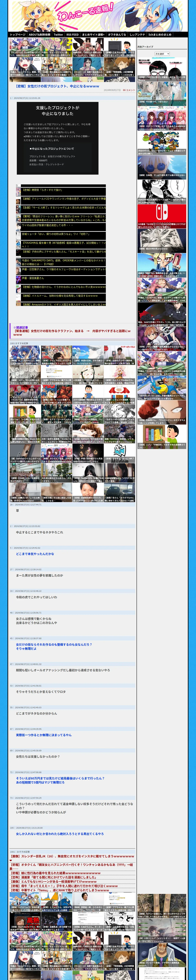
Task: Open link 【朗報】バトルドーム、当時の仕様を完全再現
Action: 60,296
